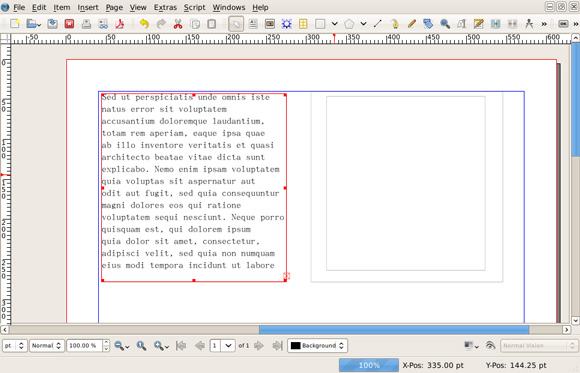Screen dimensions: 580x373
Task: Select the Link Text Frames tool
Action: (496, 24)
